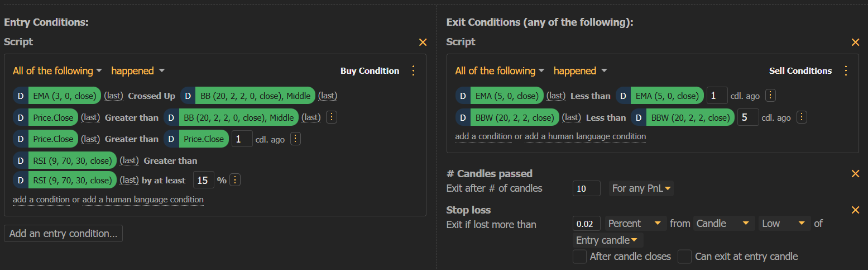Remove the Entry Conditions script with X
Screen dimensions: 868x270
point(423,42)
